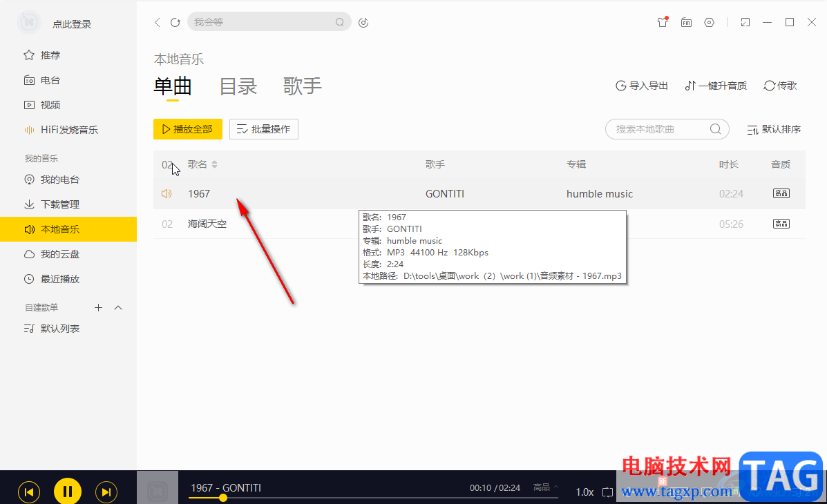Viewport: 827px width, 504px height.
Task: Switch to the 歌手 tab
Action: (302, 86)
